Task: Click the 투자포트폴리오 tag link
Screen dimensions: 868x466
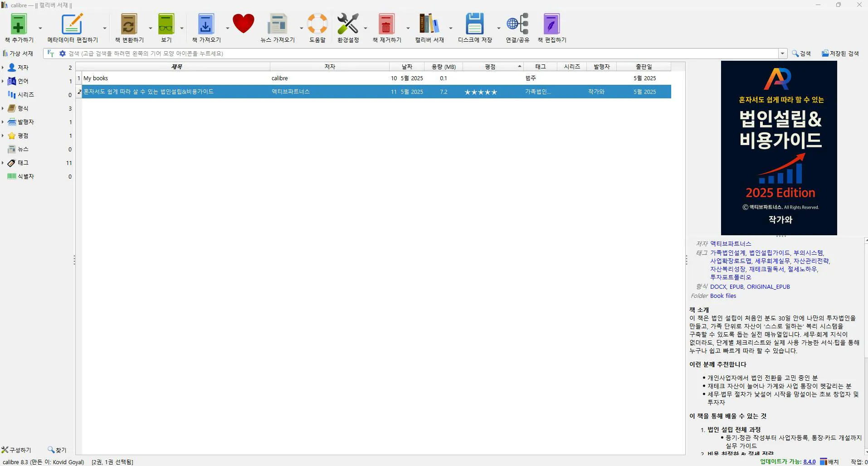Action: 731,277
